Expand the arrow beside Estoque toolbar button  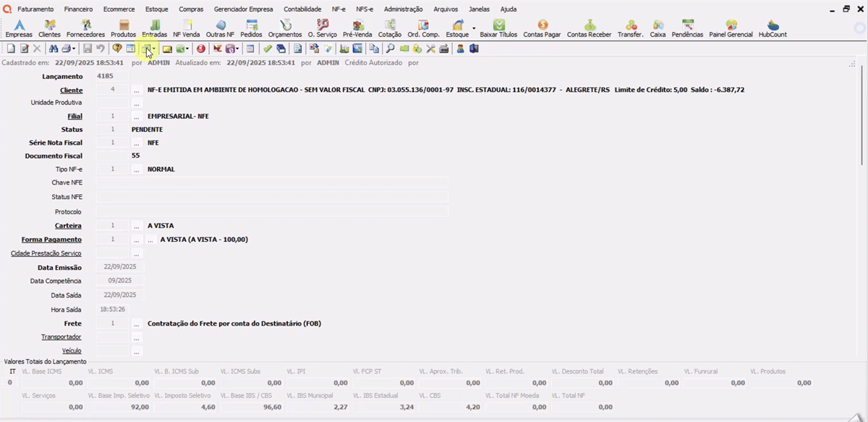474,29
